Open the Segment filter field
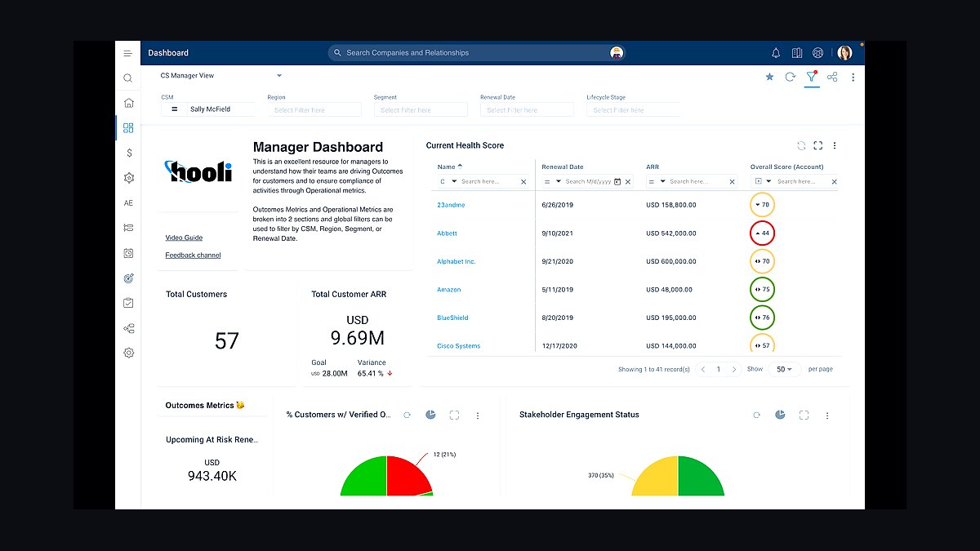The width and height of the screenshot is (980, 551). [421, 110]
